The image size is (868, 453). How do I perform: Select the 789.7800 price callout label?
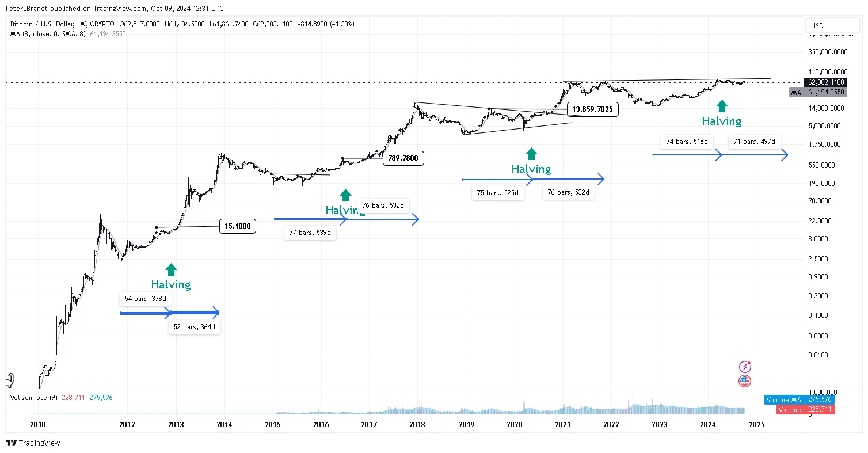403,158
